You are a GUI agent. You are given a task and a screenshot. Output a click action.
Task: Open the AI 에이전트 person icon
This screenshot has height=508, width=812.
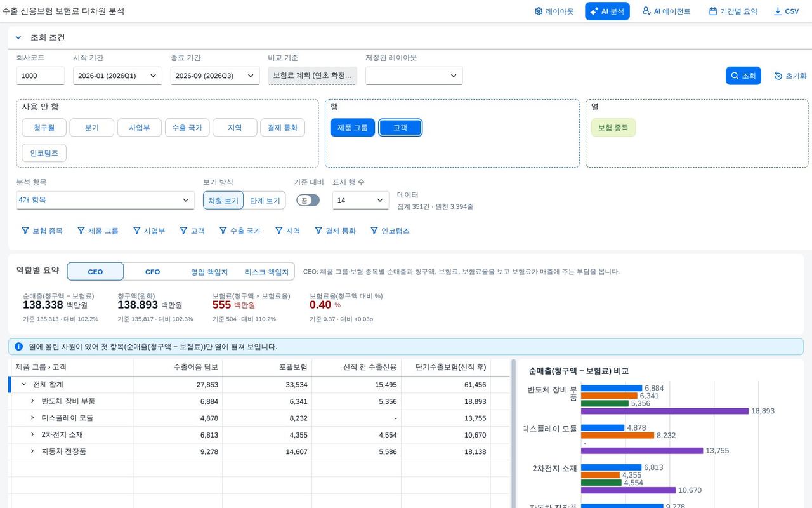(x=666, y=11)
